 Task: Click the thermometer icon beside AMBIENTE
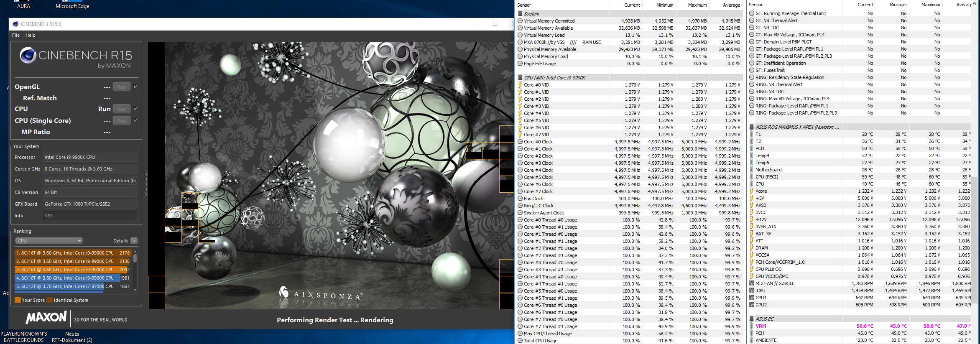point(752,340)
